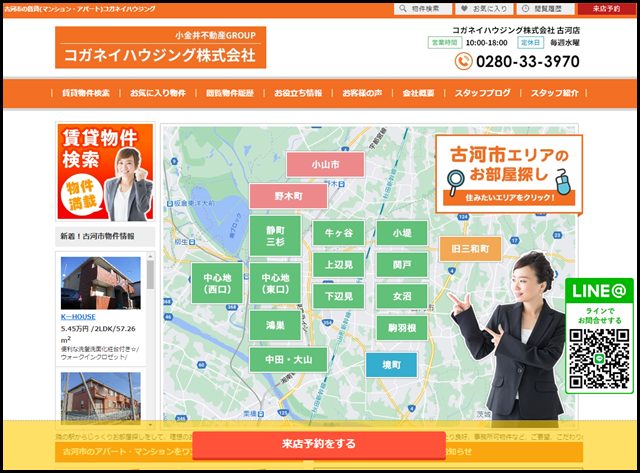Select the 鴻巣 area button
Viewport: 640px width, 473px height.
[x=275, y=325]
